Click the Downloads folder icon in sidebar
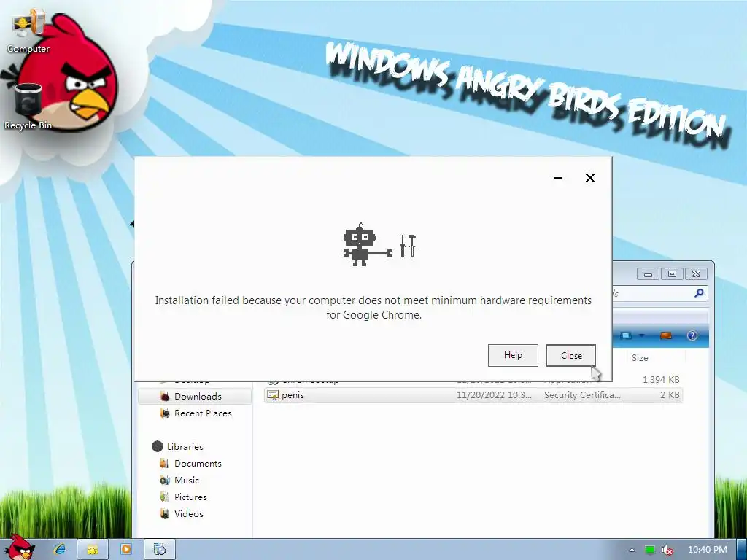Image resolution: width=747 pixels, height=560 pixels. (x=165, y=396)
